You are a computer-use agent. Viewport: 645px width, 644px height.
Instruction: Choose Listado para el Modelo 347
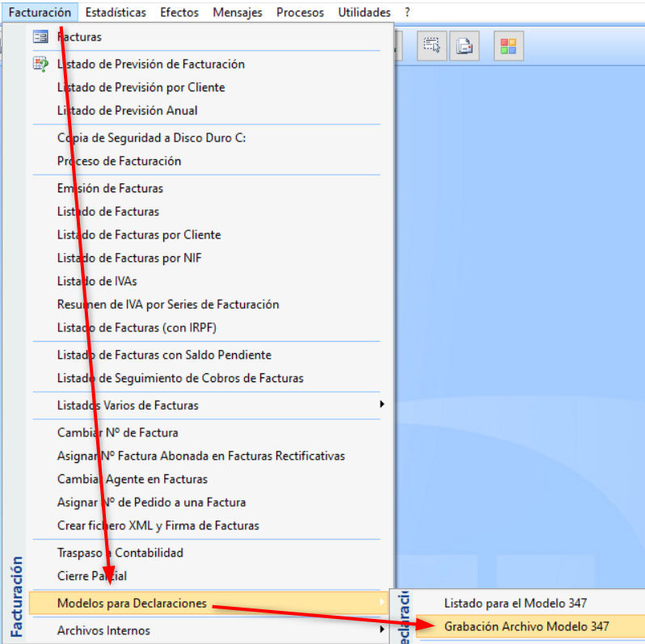click(x=515, y=603)
